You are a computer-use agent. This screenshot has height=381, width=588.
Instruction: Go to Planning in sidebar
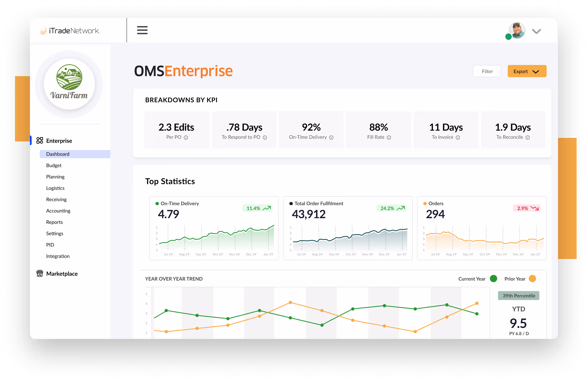point(55,177)
